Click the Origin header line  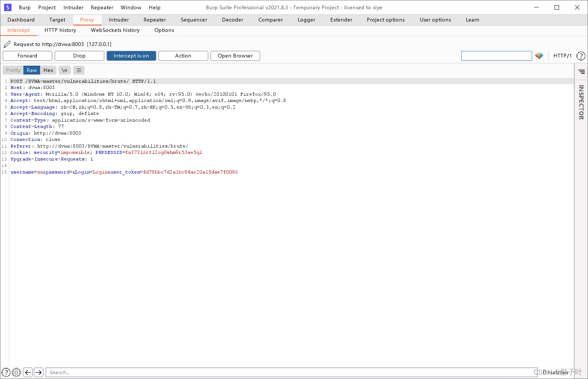tap(46, 133)
